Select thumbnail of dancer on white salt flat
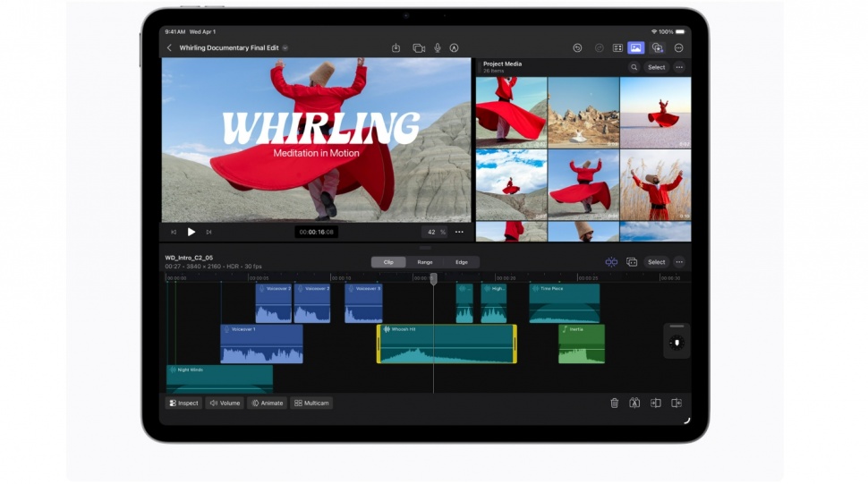 [x=655, y=113]
